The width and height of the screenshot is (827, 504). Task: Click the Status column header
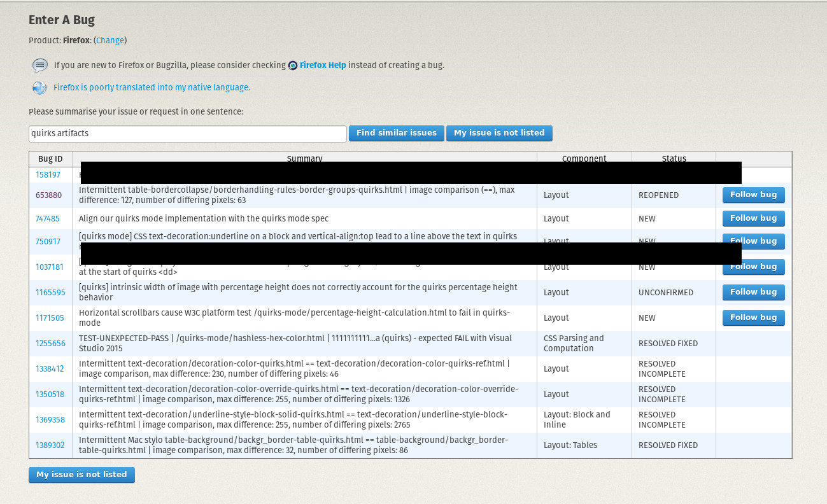[674, 159]
